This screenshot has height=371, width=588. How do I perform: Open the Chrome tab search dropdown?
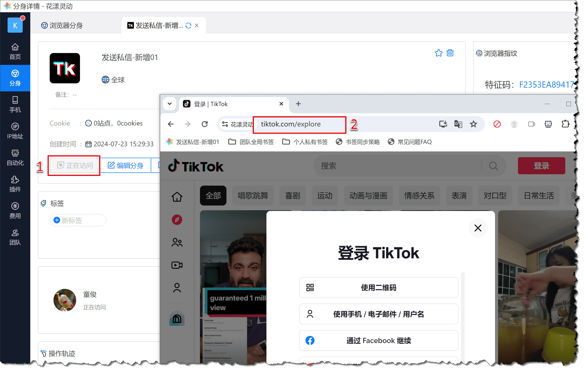click(169, 104)
